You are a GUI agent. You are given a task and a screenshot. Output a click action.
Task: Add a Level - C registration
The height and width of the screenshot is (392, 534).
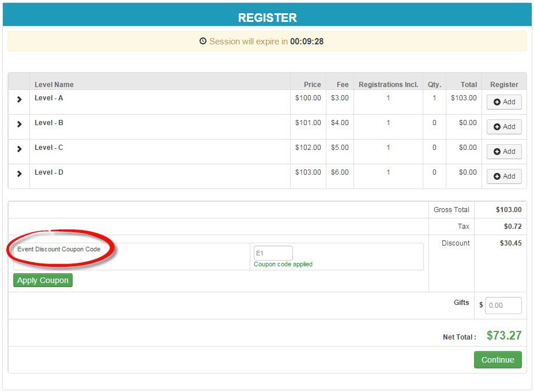pos(504,152)
